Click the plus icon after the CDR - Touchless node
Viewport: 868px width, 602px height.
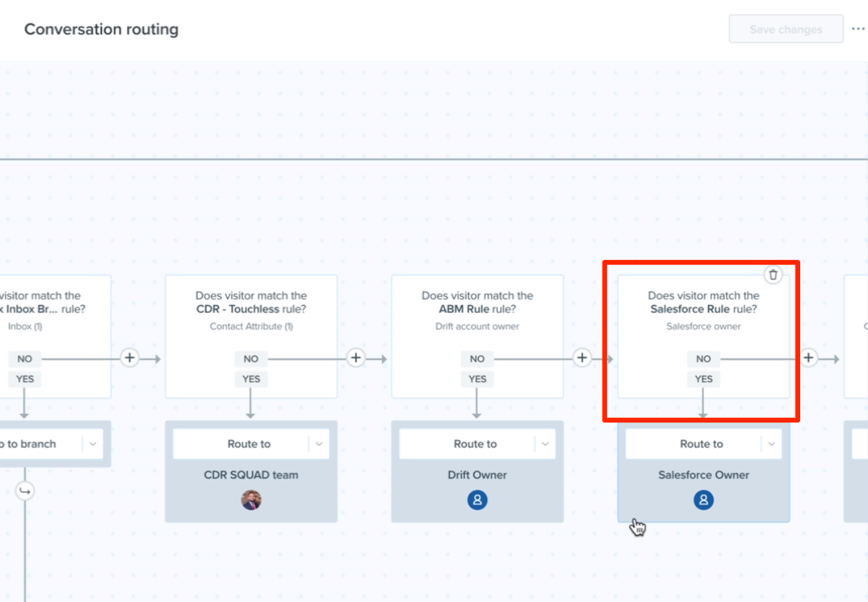click(x=355, y=357)
